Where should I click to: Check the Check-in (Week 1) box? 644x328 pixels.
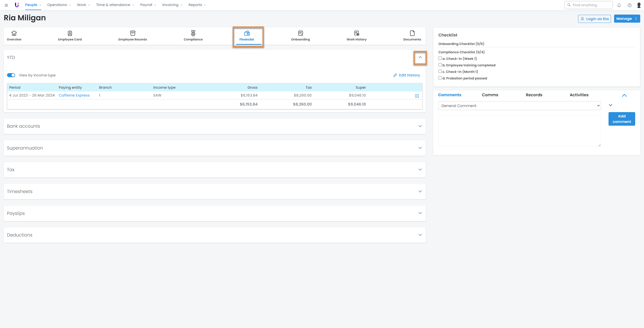(440, 58)
